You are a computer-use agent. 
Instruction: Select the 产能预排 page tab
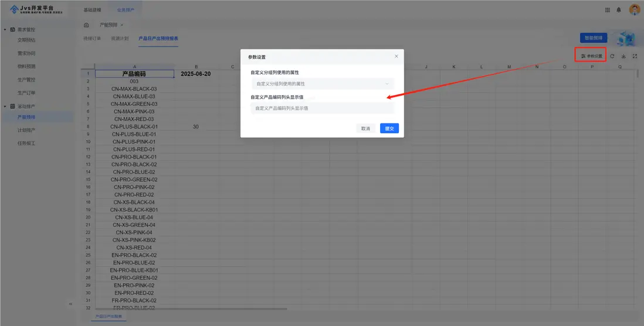(109, 25)
